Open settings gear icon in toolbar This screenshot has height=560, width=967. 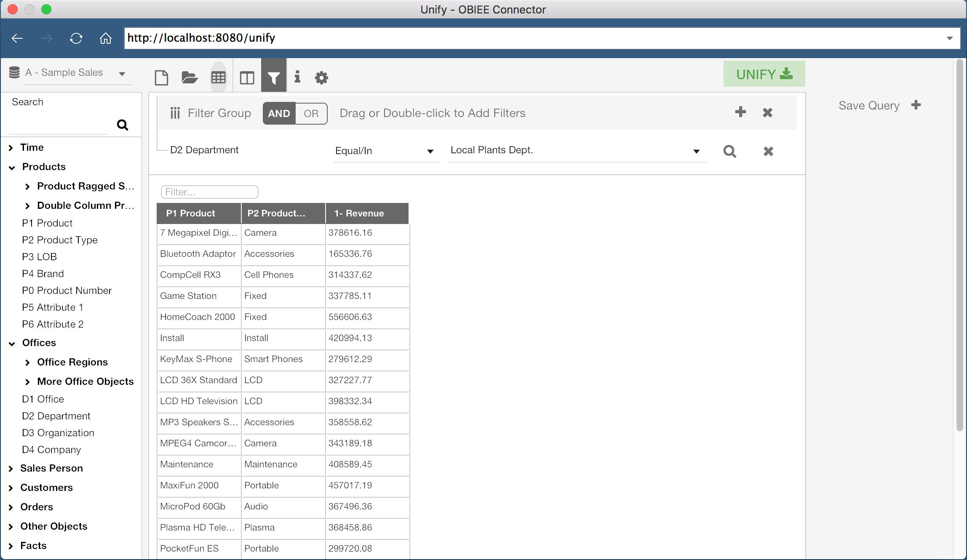click(321, 77)
